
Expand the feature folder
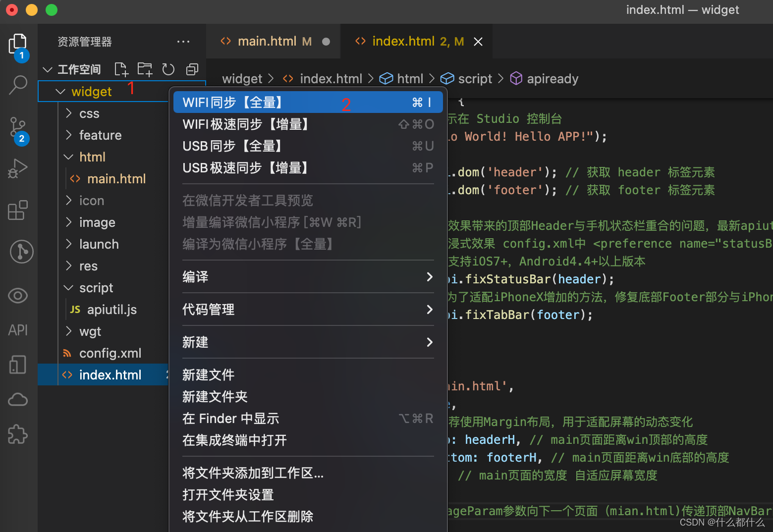tap(69, 135)
